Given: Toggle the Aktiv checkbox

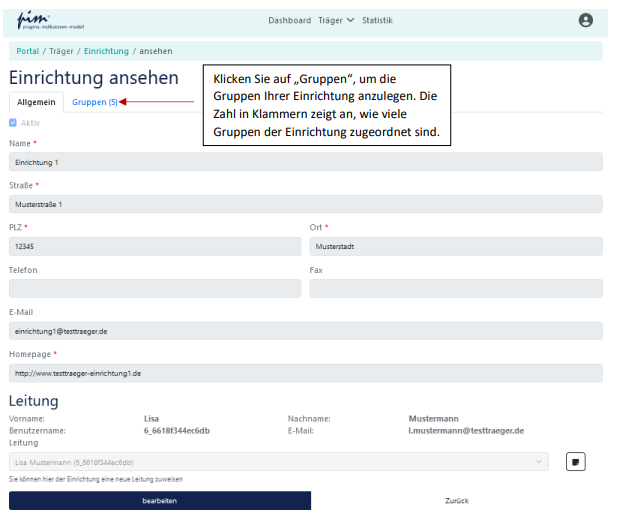Looking at the screenshot, I should click(x=13, y=123).
